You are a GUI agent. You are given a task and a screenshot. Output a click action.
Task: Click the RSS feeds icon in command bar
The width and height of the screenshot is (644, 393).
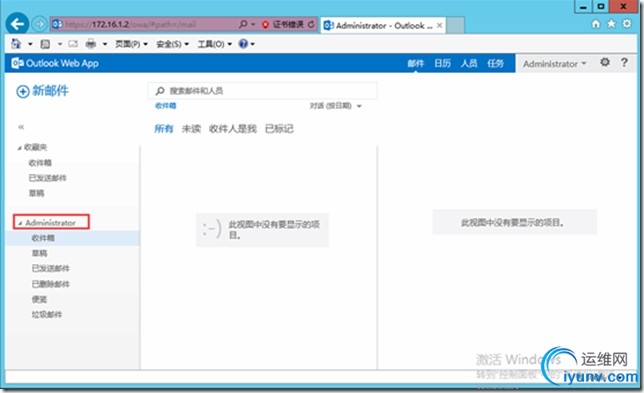[45, 44]
